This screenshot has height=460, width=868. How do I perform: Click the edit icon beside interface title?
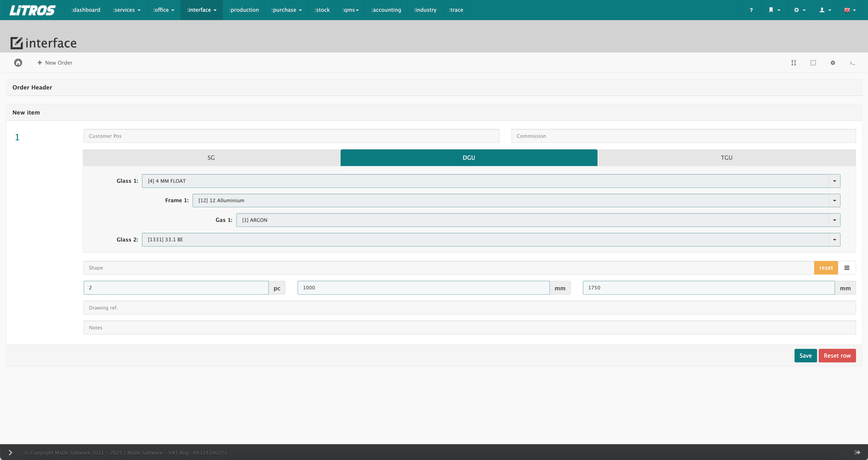coord(16,43)
